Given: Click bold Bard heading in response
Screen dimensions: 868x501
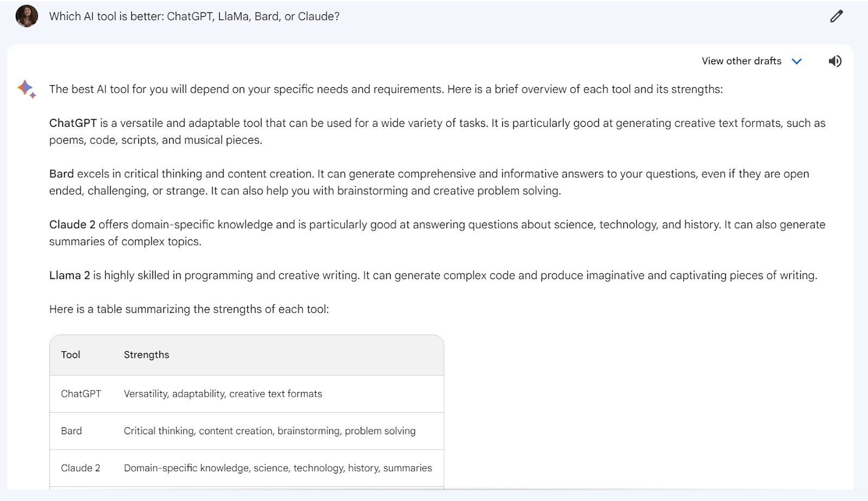Looking at the screenshot, I should (61, 174).
